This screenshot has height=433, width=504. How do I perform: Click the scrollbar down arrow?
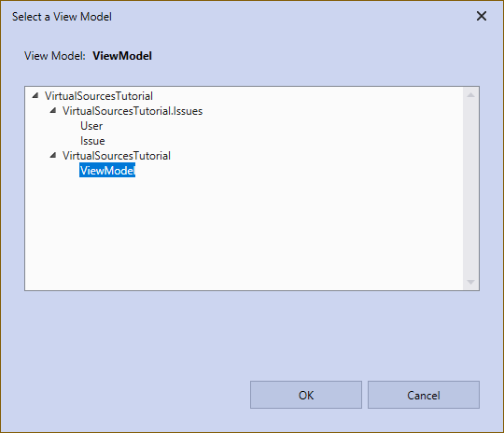point(470,282)
